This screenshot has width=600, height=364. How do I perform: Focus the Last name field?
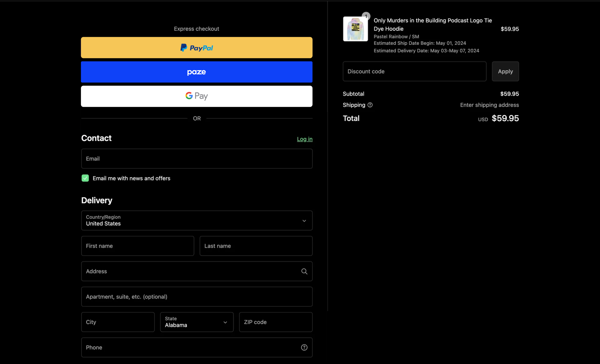click(256, 246)
